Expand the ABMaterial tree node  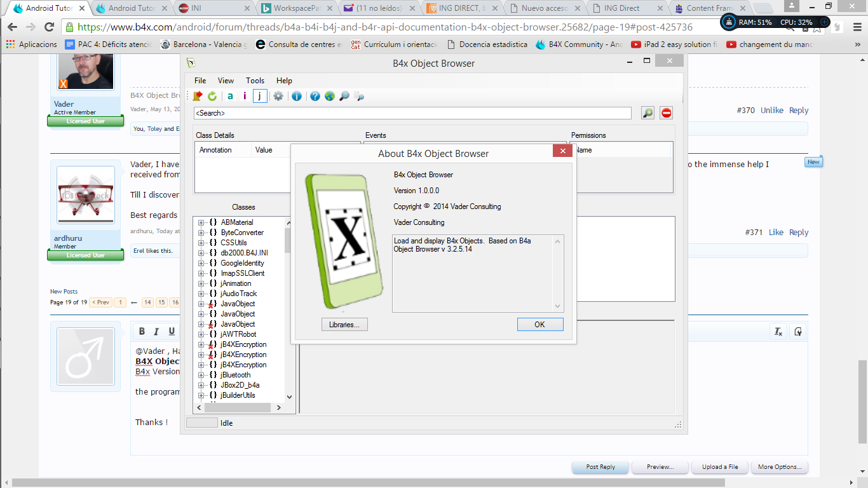click(201, 222)
